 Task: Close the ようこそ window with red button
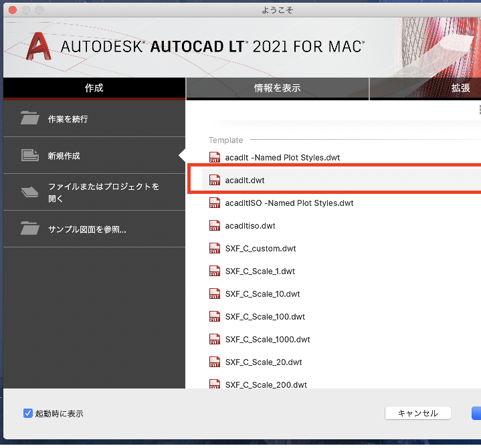13,10
